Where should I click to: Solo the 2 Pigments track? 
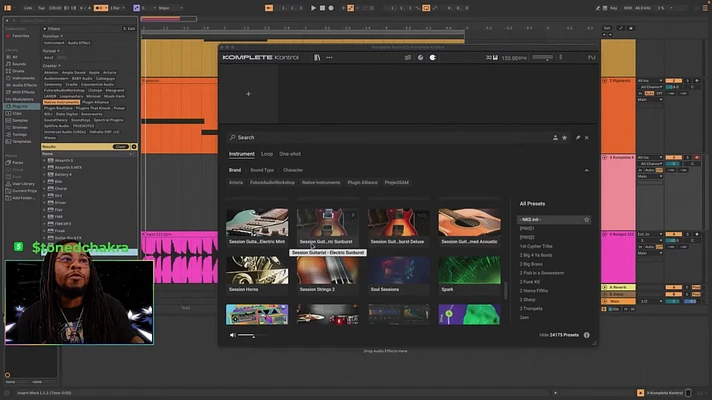click(x=687, y=81)
